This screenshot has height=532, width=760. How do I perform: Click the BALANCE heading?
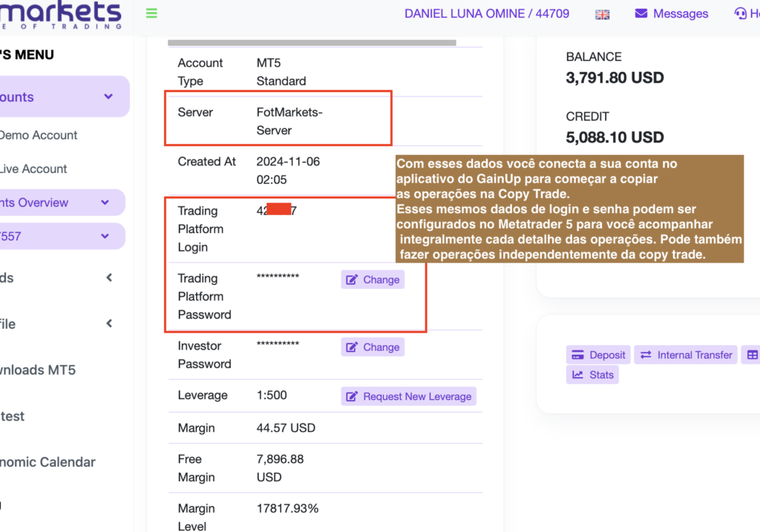click(x=594, y=56)
